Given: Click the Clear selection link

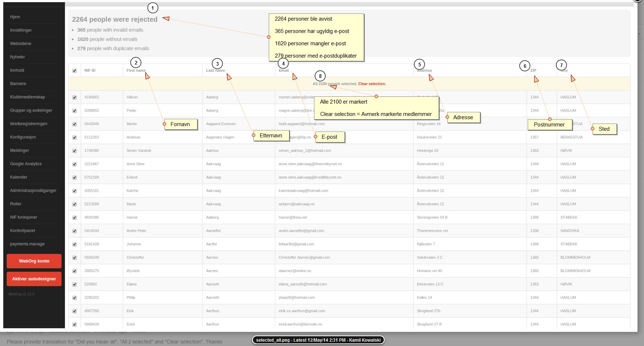Looking at the screenshot, I should pos(372,84).
